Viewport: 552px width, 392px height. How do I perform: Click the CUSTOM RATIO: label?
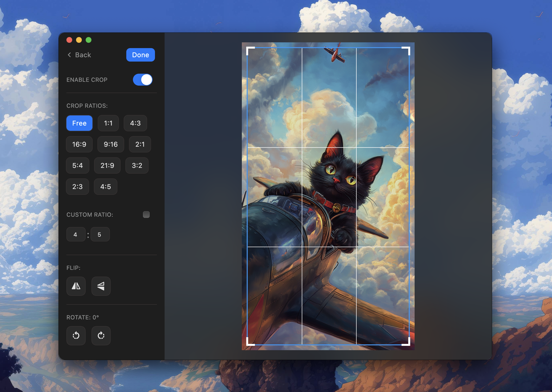click(90, 215)
